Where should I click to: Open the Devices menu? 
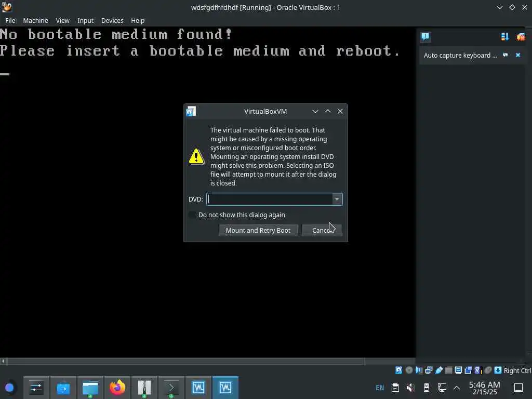(x=112, y=20)
